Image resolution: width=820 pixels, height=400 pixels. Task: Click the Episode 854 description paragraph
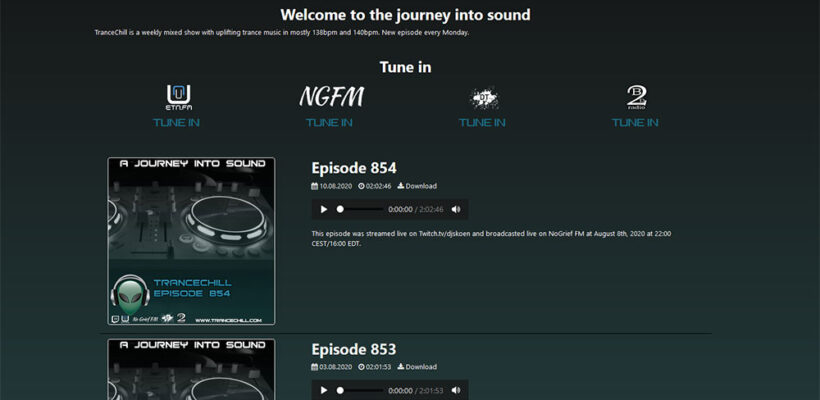[491, 238]
